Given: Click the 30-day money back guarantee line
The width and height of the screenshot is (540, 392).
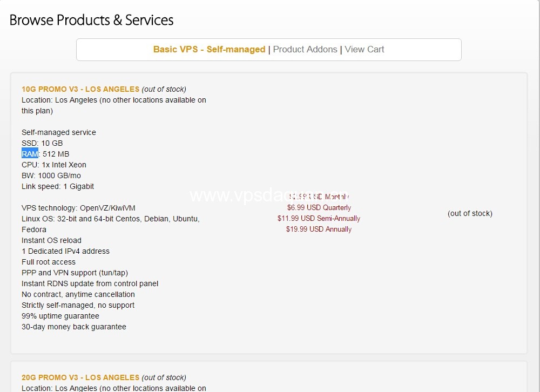Looking at the screenshot, I should [73, 327].
